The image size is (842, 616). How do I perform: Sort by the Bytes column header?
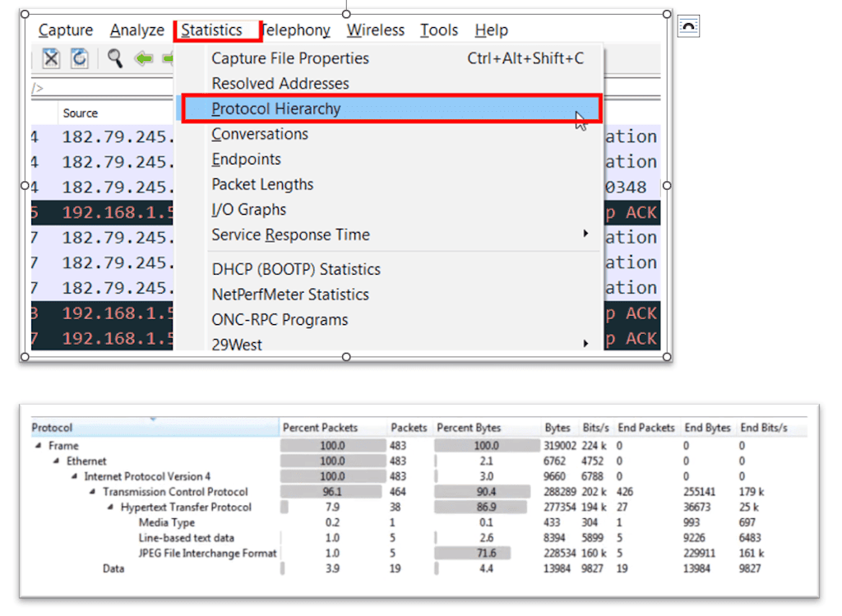(x=558, y=428)
